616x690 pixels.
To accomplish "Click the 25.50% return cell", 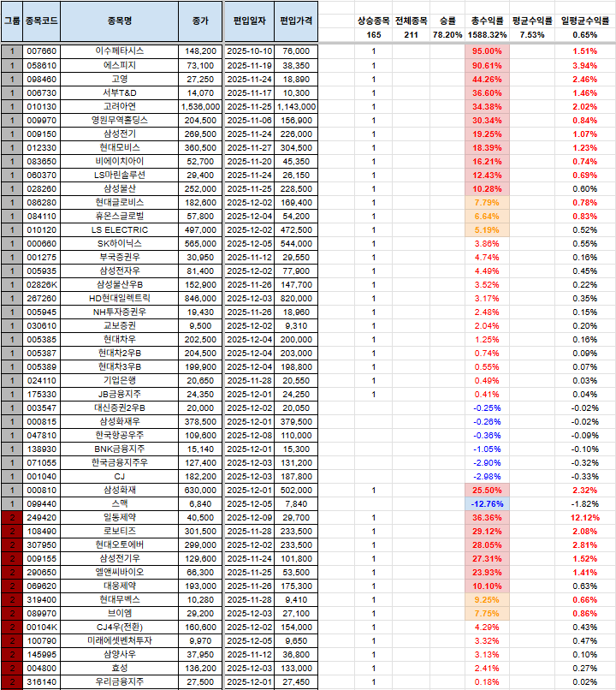I will (487, 490).
